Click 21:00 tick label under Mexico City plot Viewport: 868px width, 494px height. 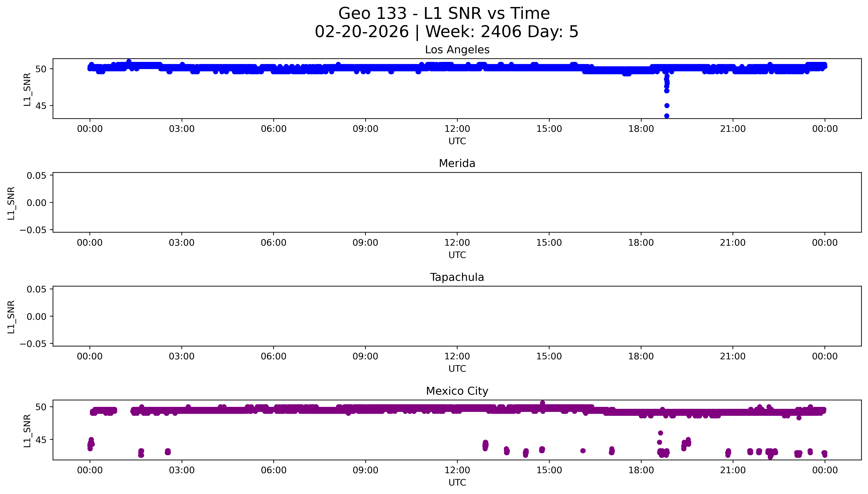click(733, 470)
